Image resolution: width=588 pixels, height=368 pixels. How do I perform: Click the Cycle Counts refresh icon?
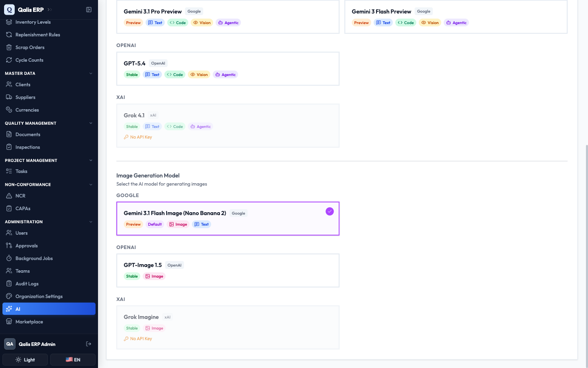coord(9,60)
